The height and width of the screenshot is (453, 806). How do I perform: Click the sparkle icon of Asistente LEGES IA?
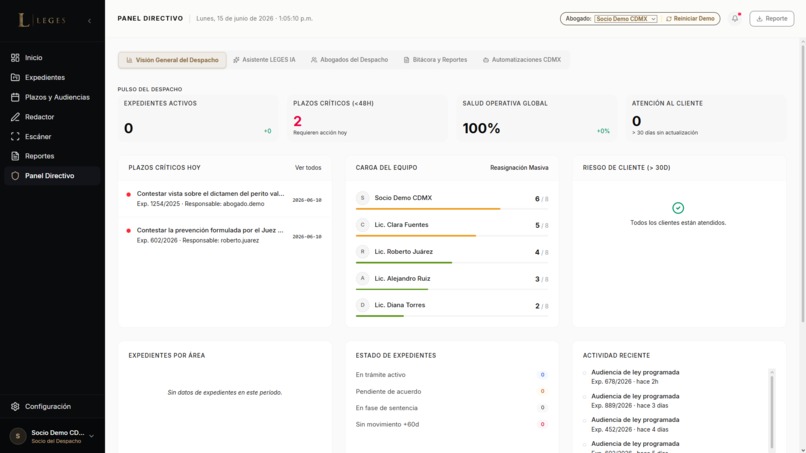coord(236,60)
